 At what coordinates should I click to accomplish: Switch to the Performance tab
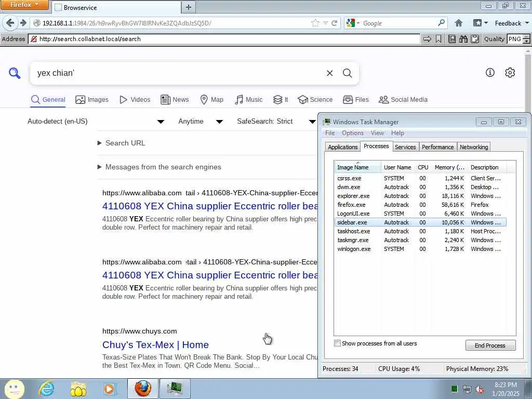pos(437,147)
